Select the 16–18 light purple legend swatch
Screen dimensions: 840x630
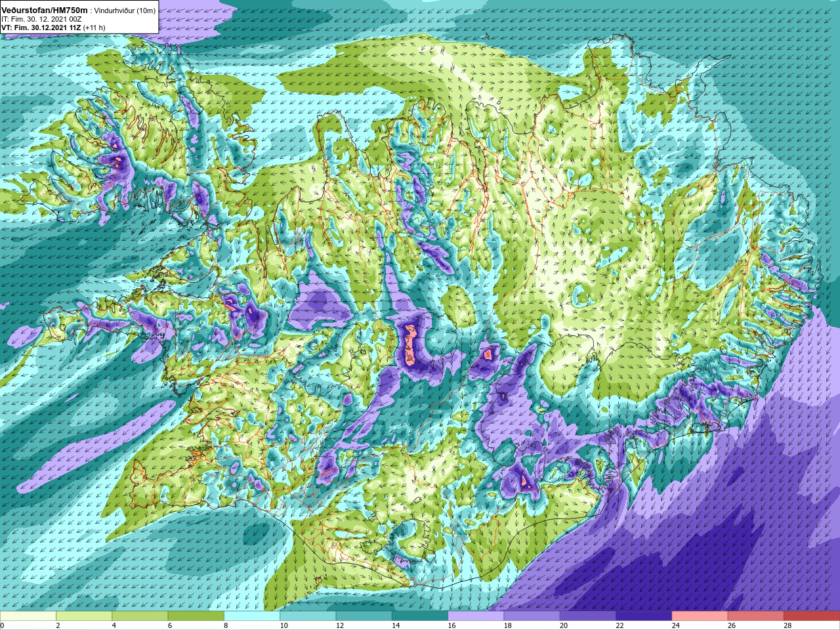pos(476,616)
